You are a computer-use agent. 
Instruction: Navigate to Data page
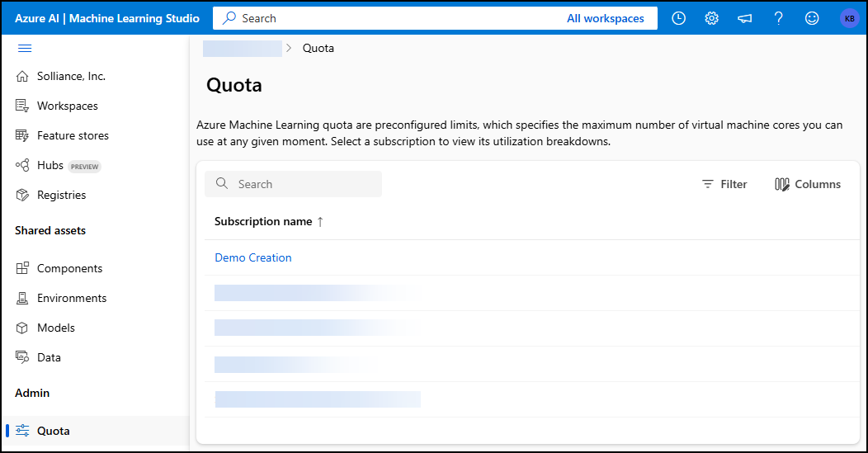pyautogui.click(x=49, y=357)
